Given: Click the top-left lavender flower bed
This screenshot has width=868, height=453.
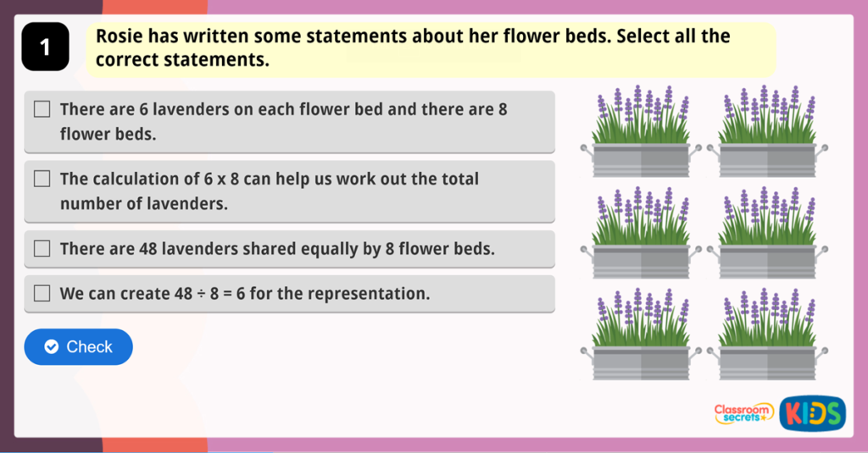Looking at the screenshot, I should tap(641, 130).
